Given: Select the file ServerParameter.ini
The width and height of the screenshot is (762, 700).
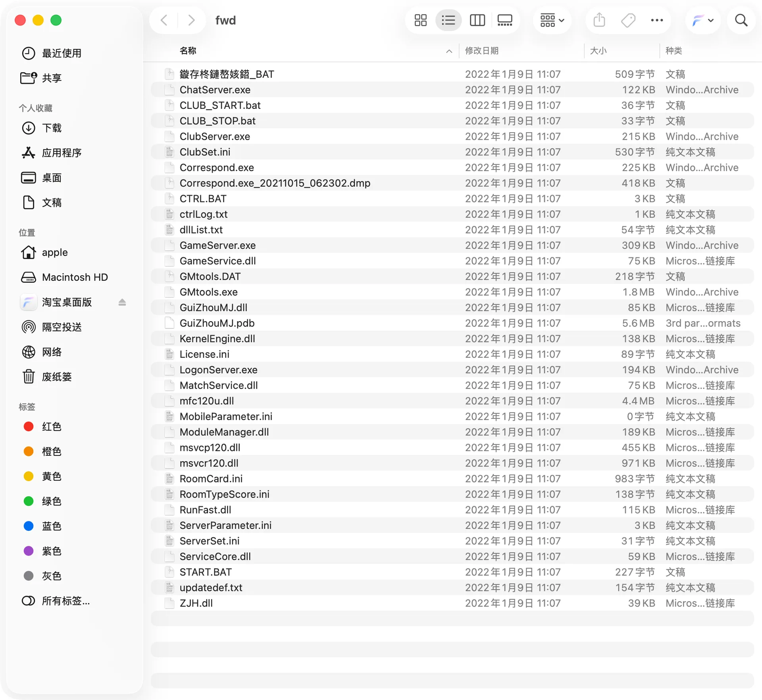Looking at the screenshot, I should point(452,526).
